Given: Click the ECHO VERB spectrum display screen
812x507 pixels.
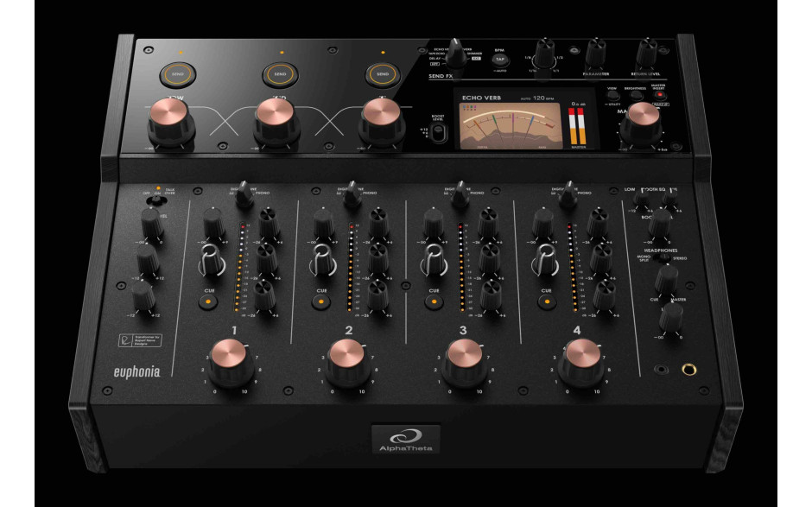Looking at the screenshot, I should (510, 126).
